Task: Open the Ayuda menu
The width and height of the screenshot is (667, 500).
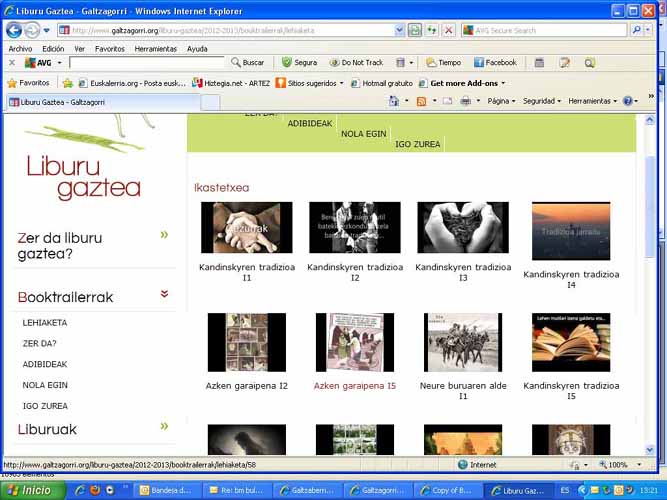Action: [x=197, y=49]
